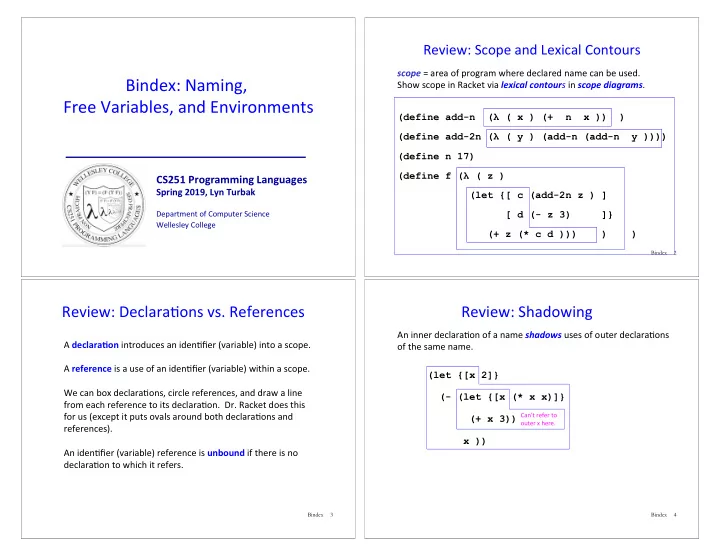
Task: Click 'Spring 2019, Lyn Turbak' line
Action: [x=205, y=192]
